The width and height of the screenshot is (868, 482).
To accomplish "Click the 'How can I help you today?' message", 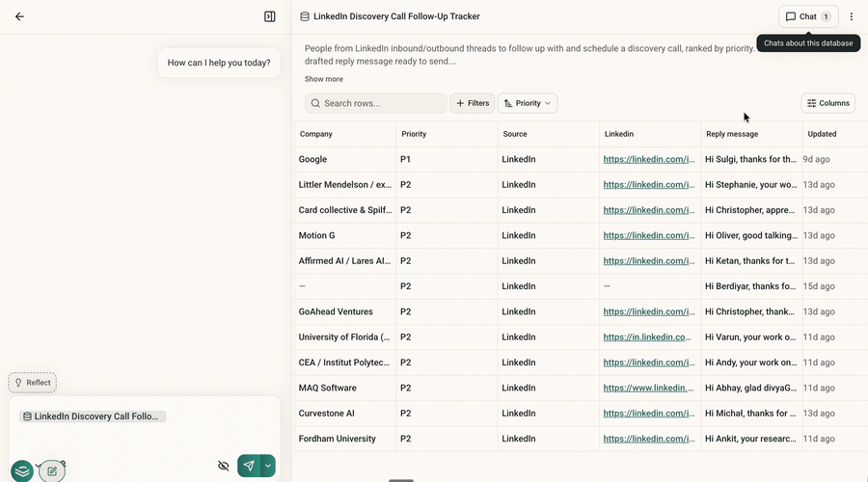I will [x=219, y=63].
